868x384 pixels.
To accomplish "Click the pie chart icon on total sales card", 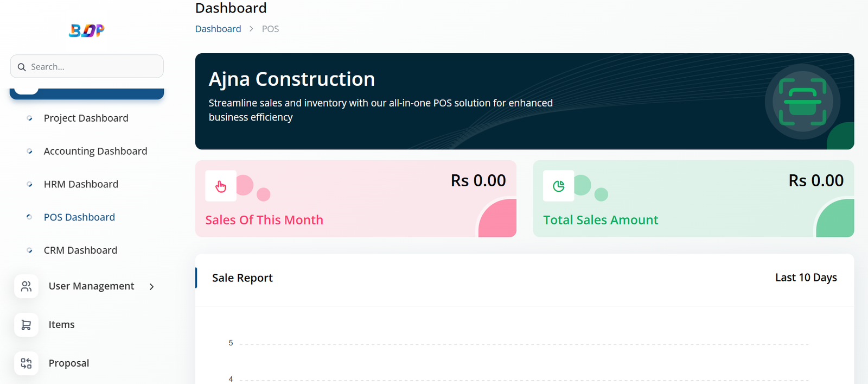I will click(558, 186).
